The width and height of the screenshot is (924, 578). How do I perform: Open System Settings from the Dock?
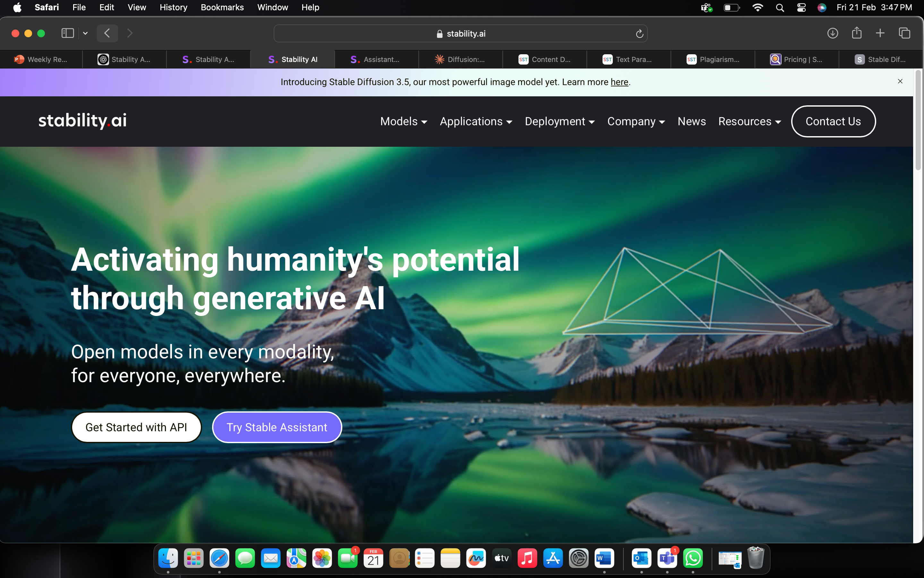(x=579, y=558)
